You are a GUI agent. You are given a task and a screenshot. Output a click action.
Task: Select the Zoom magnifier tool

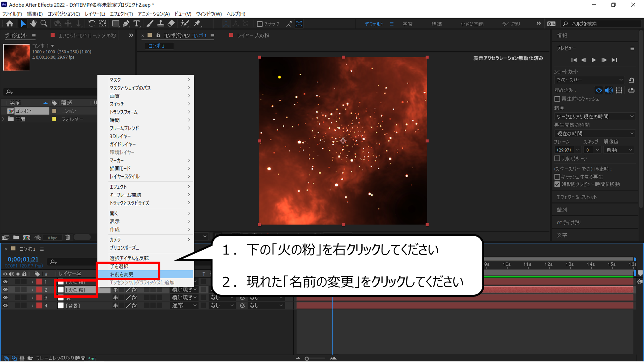44,23
